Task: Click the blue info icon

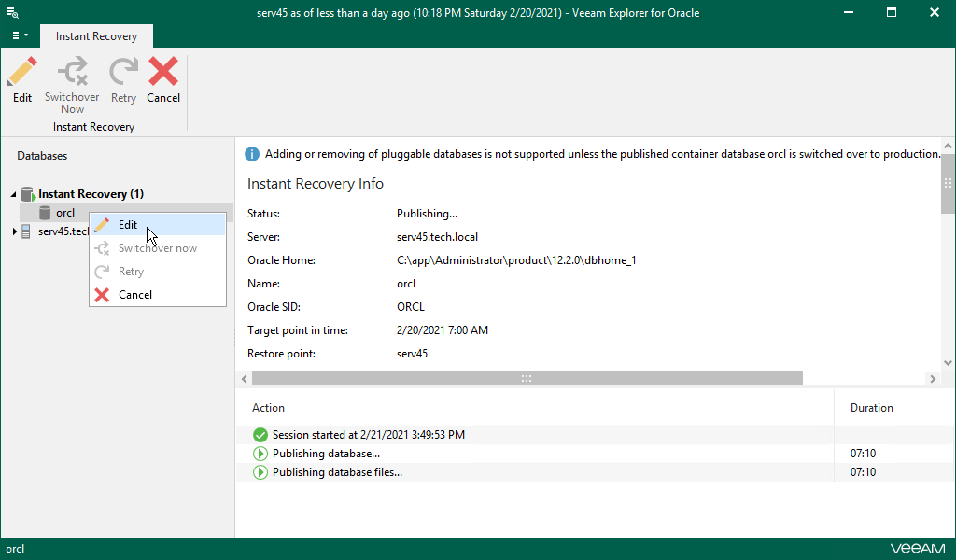Action: pyautogui.click(x=252, y=154)
